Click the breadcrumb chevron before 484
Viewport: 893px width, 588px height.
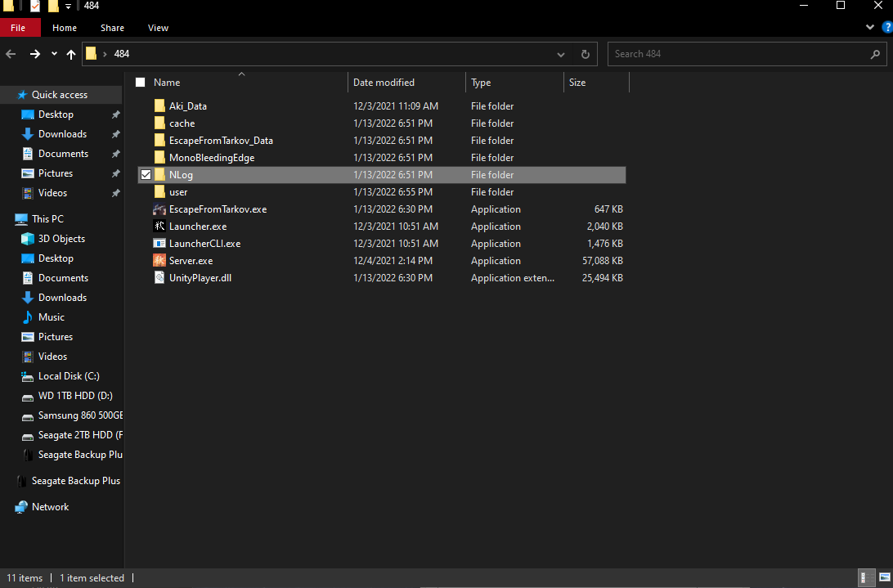click(105, 54)
